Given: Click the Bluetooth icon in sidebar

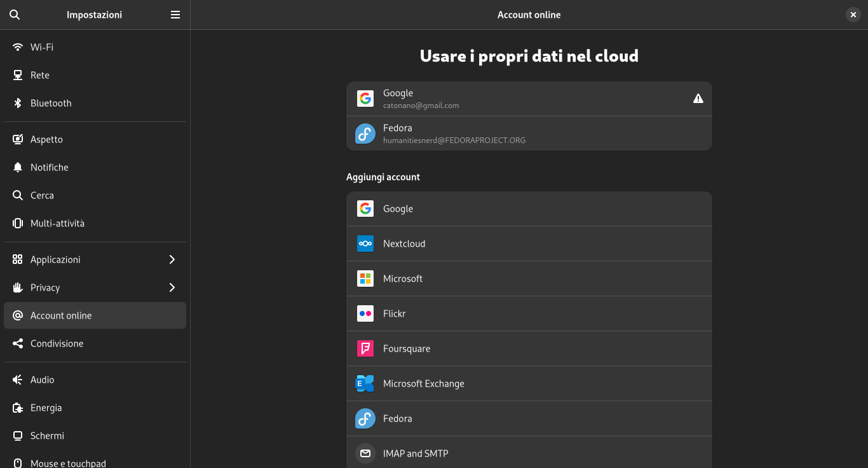Looking at the screenshot, I should (x=18, y=103).
